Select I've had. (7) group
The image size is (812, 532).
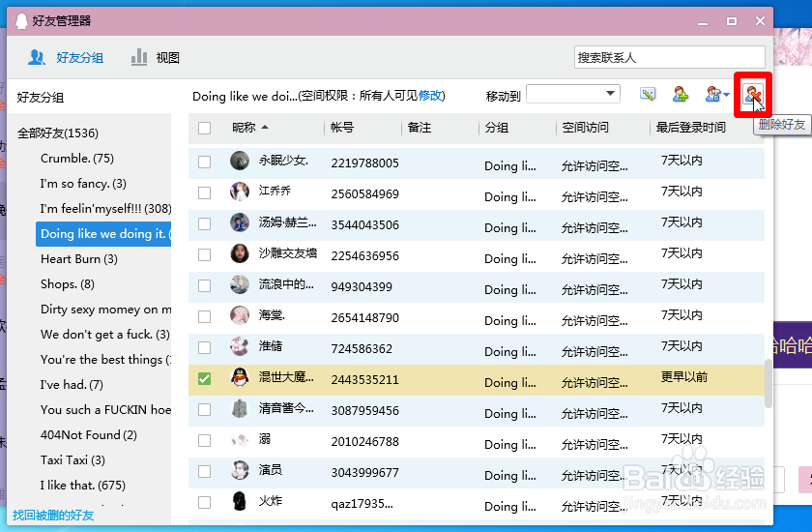72,385
